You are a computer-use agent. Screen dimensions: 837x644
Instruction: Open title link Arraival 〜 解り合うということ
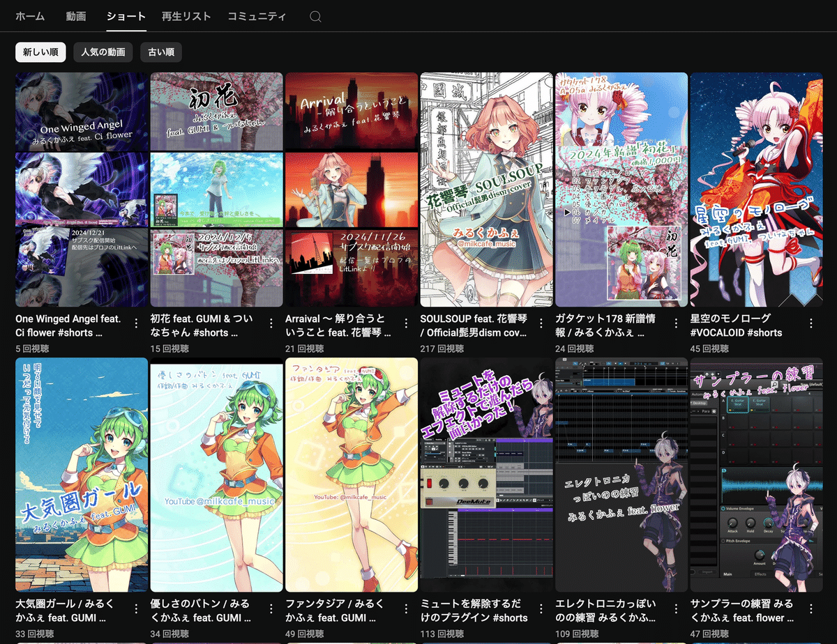pyautogui.click(x=338, y=325)
